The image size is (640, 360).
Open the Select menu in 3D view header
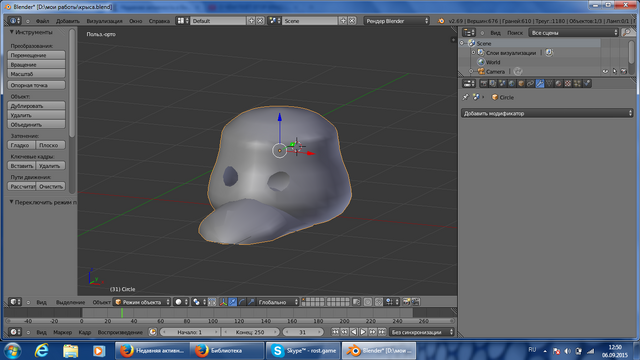pos(70,302)
